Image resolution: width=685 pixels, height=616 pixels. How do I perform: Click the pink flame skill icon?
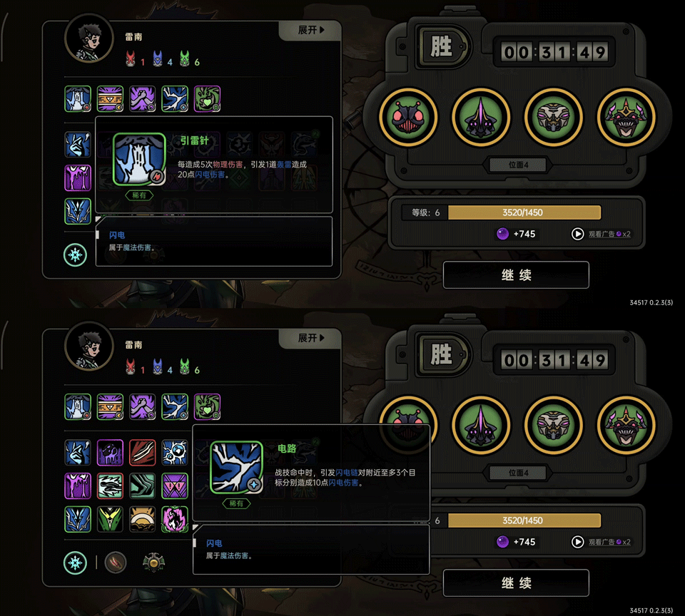point(175,519)
